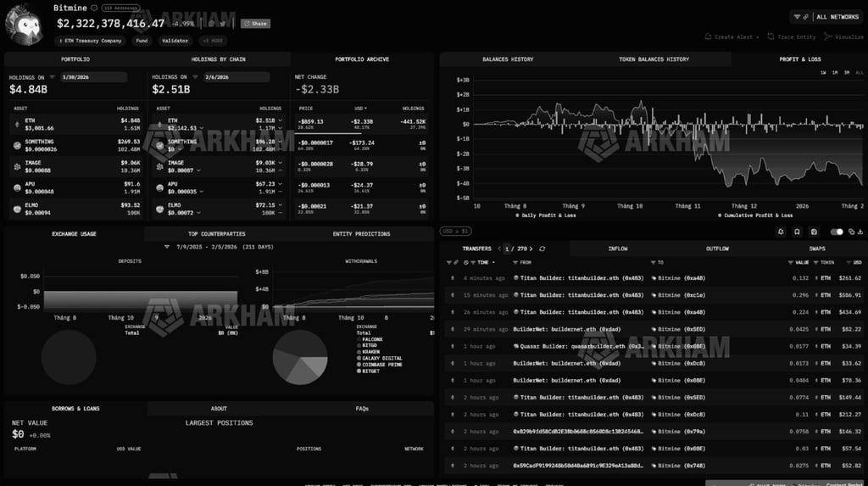
Task: Click Trace Entity
Action: (792, 37)
